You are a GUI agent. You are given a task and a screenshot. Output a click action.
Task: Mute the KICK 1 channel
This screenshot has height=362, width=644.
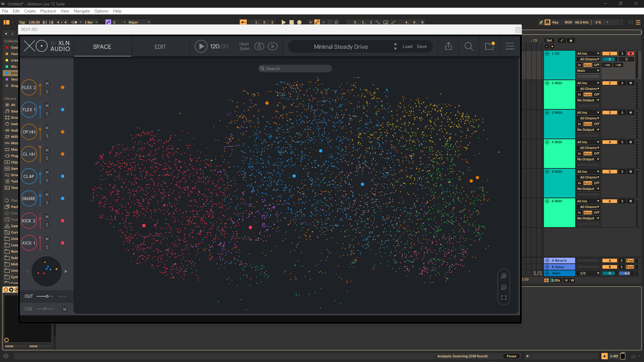point(47,239)
